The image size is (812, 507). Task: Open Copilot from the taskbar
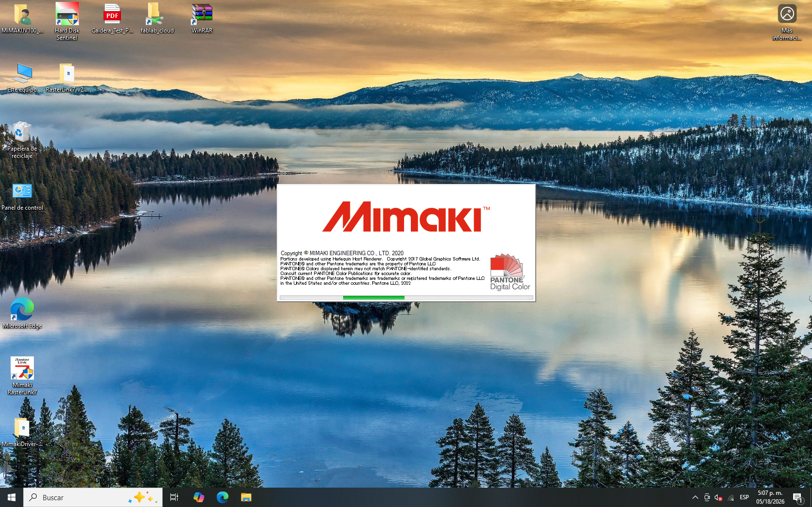click(x=198, y=497)
